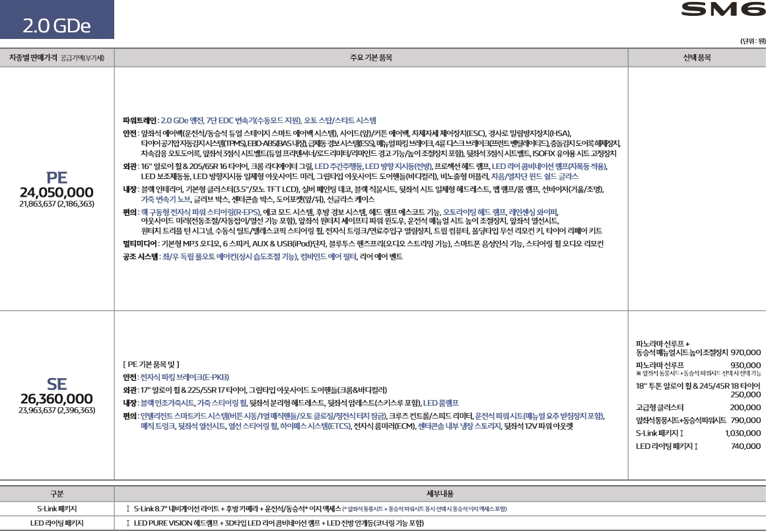Click the 선택 품목 column header

pyautogui.click(x=697, y=57)
